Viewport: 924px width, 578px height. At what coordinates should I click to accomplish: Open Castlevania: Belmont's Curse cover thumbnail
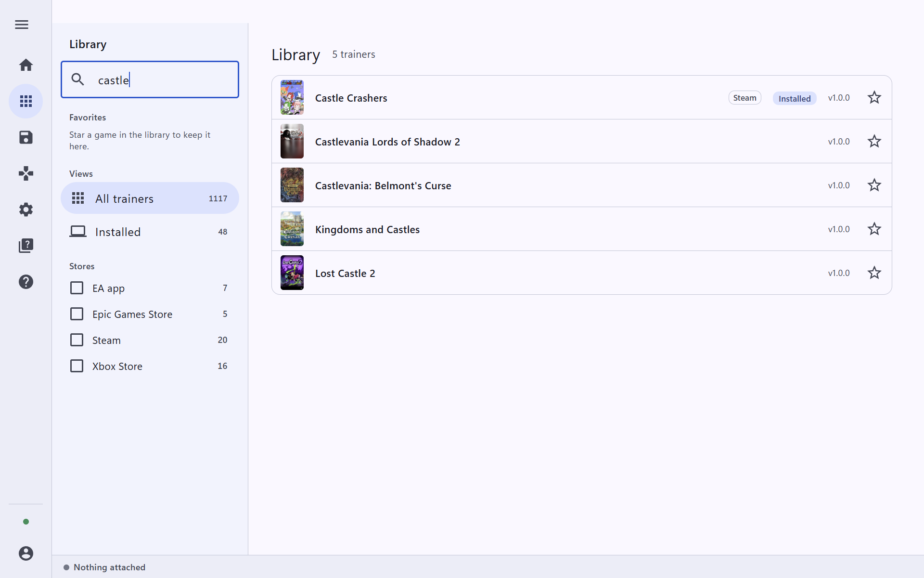[292, 185]
